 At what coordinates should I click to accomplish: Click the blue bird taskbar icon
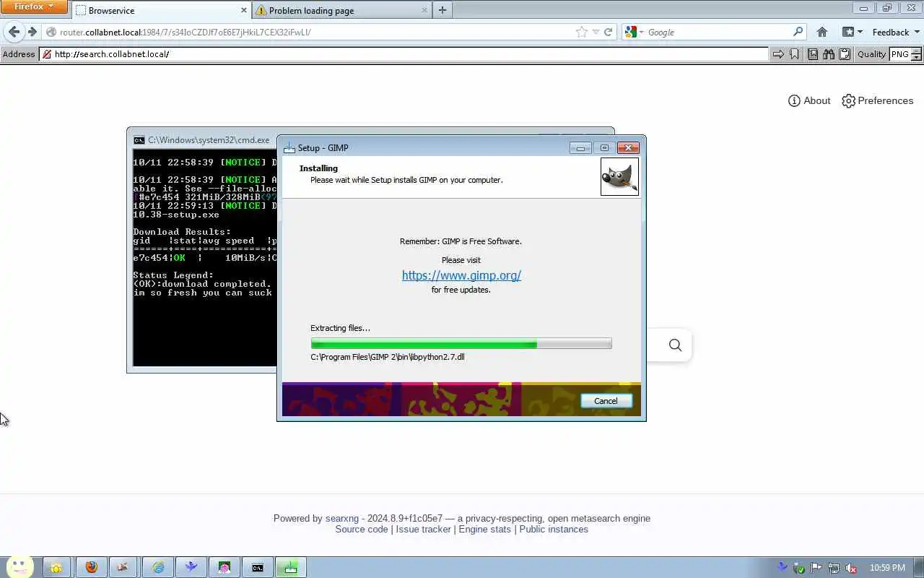191,568
